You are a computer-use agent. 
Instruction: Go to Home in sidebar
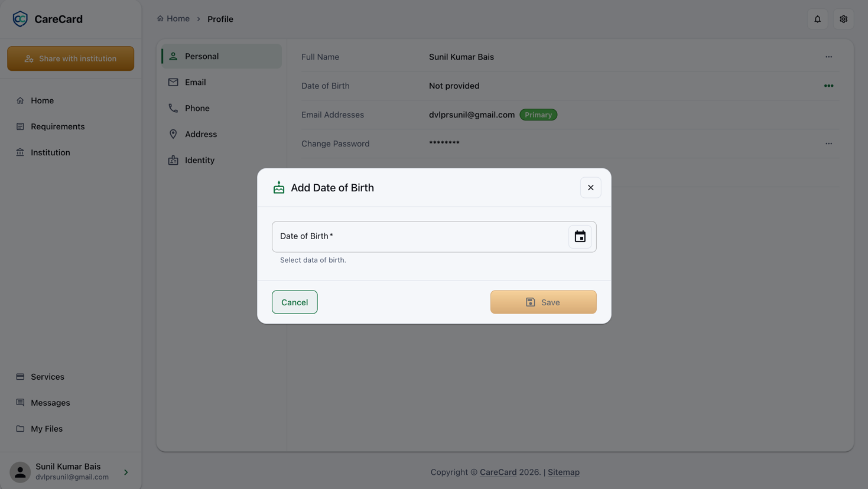pyautogui.click(x=71, y=100)
